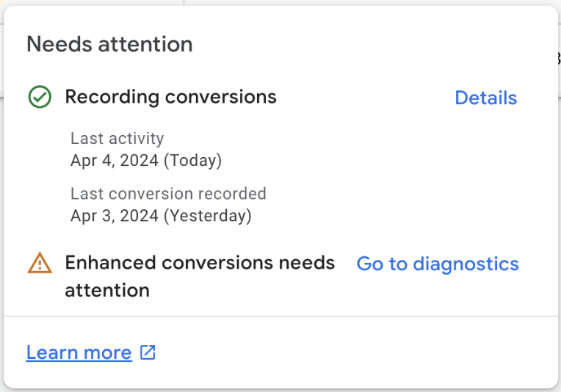Click the exclamation mark inside the warning triangle
The width and height of the screenshot is (561, 392).
pyautogui.click(x=40, y=265)
